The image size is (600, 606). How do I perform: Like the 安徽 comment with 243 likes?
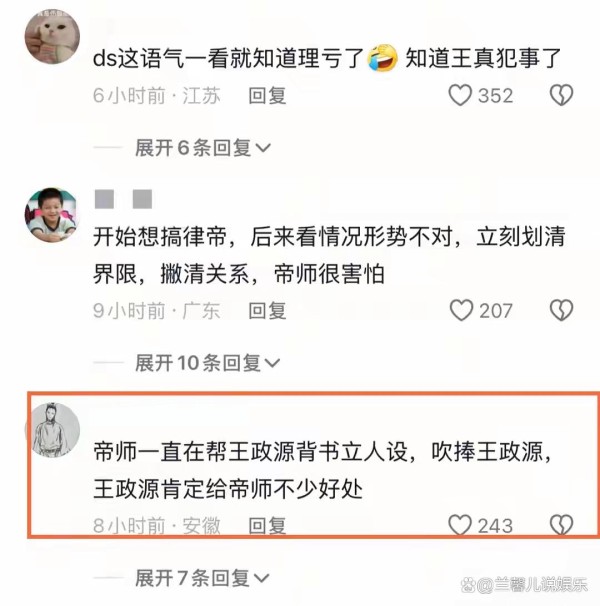pos(460,525)
